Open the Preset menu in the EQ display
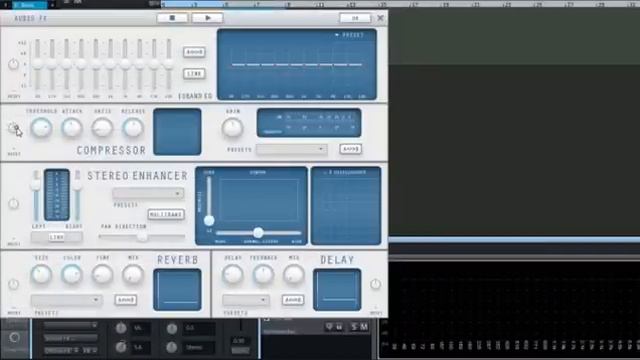The height and width of the screenshot is (360, 640). coord(349,35)
